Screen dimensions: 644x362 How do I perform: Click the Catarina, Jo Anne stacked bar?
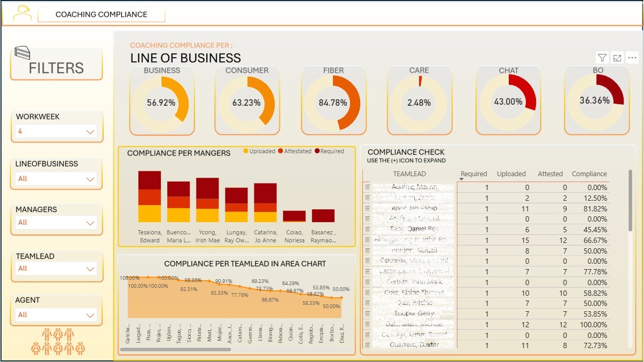click(265, 202)
